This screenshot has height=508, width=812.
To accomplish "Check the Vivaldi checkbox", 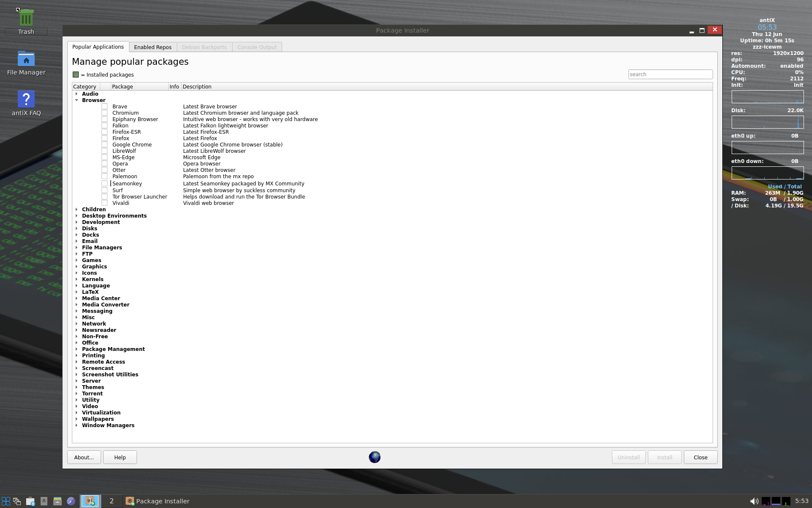I will click(x=104, y=203).
